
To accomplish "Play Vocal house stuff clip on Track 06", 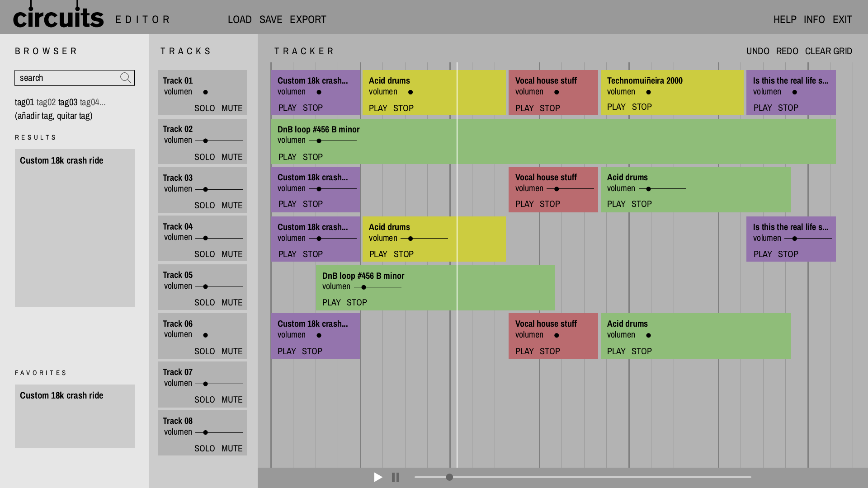I will pos(524,351).
